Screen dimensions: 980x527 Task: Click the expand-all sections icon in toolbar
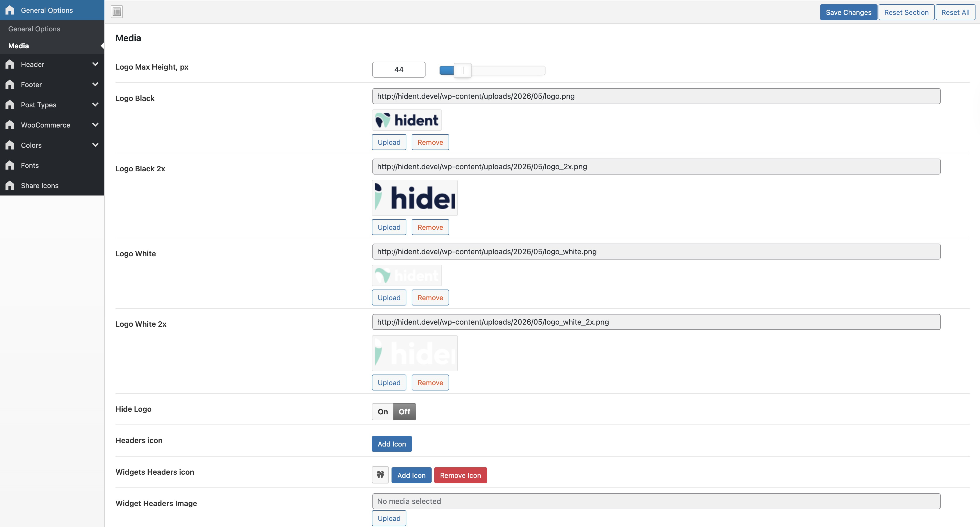pyautogui.click(x=117, y=12)
